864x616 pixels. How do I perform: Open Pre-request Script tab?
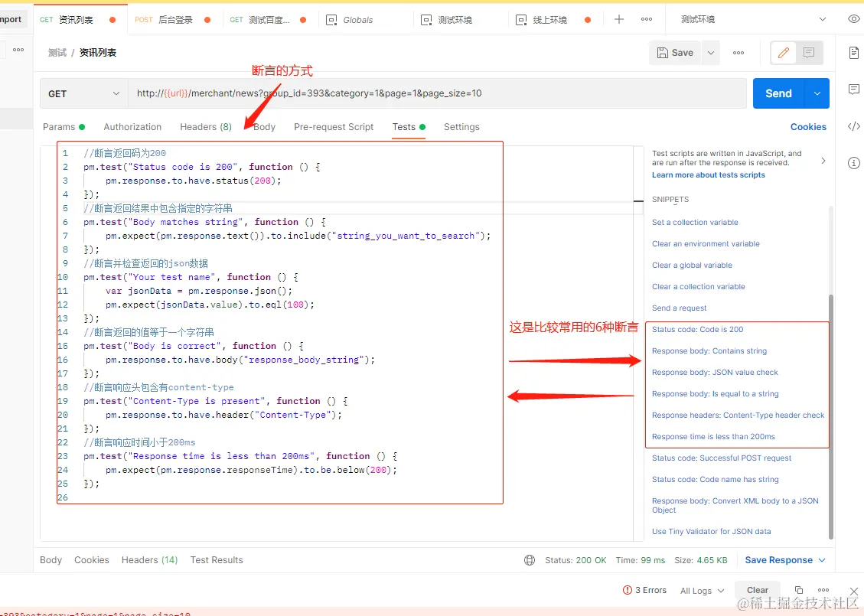334,127
